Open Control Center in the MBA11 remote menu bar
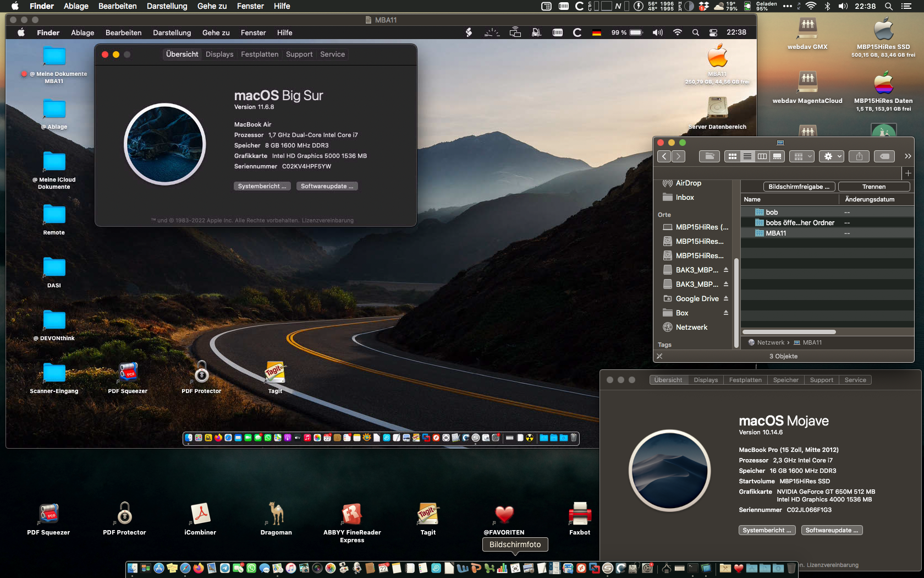The width and height of the screenshot is (924, 578). tap(713, 32)
